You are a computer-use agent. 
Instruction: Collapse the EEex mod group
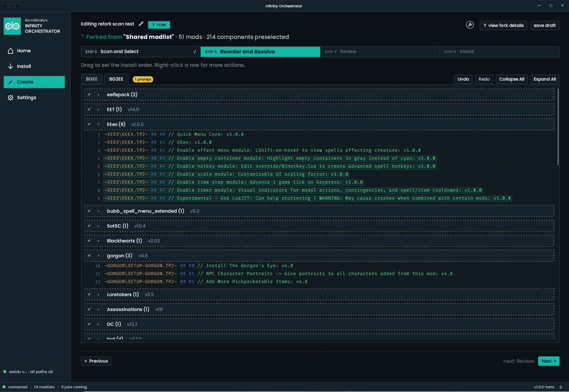pos(99,124)
